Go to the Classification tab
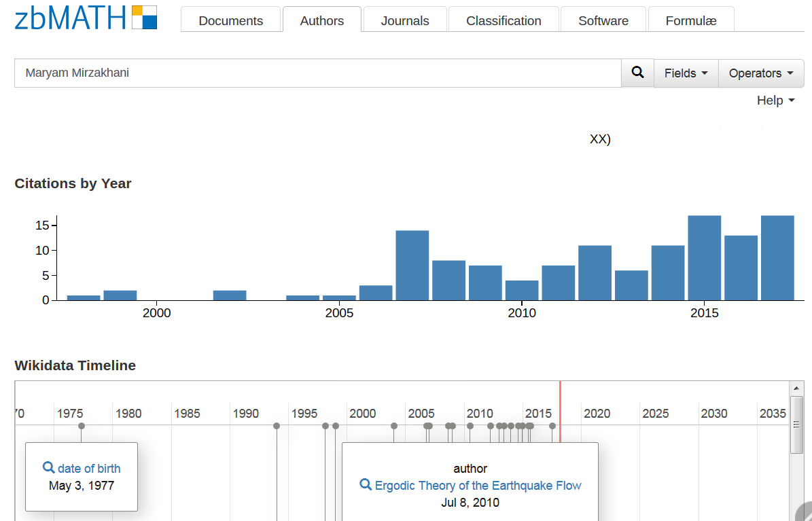 coord(504,20)
